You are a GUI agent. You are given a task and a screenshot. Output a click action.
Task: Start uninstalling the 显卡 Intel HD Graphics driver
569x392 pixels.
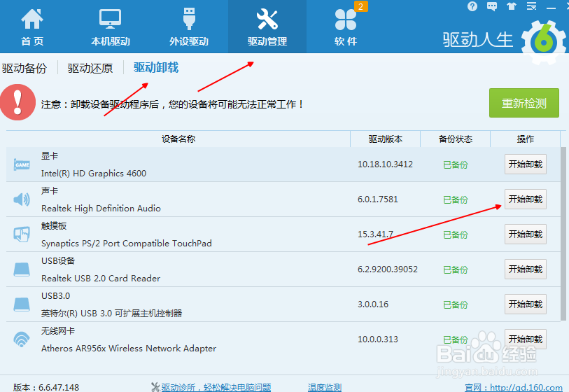[x=526, y=164]
